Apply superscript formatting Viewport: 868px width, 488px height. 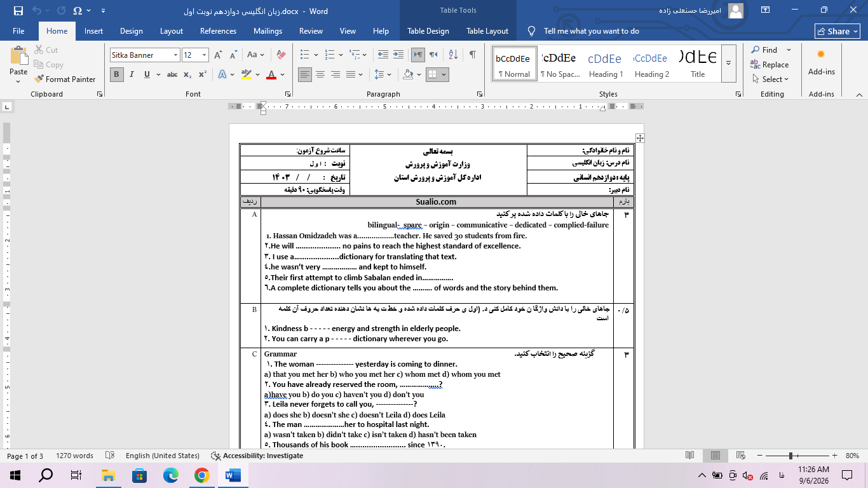click(203, 74)
